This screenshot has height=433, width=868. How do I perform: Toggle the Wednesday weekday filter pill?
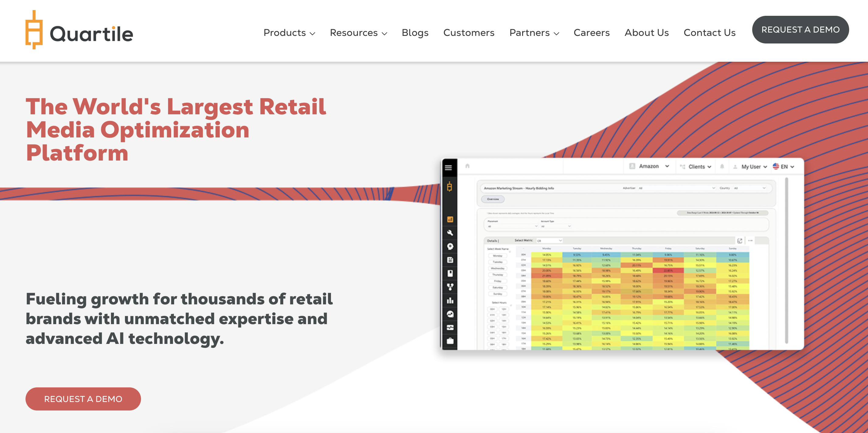pyautogui.click(x=497, y=268)
